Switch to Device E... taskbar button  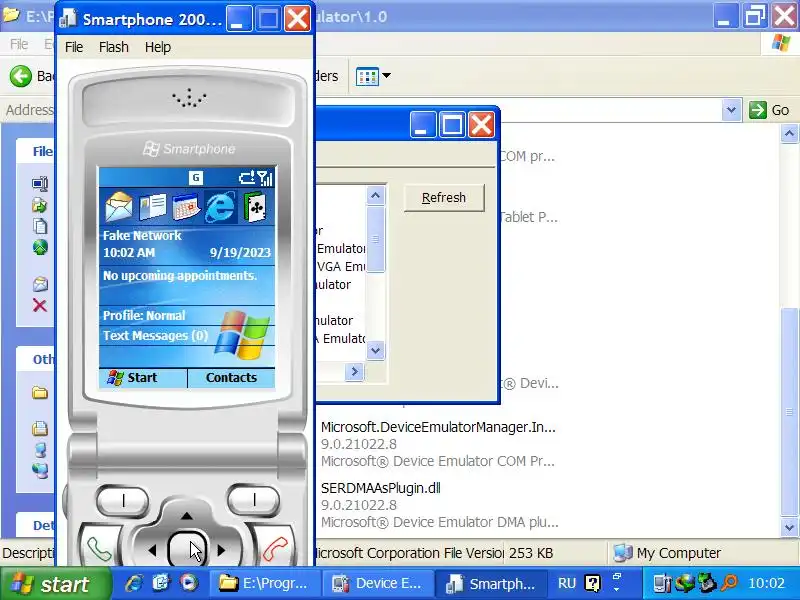click(x=378, y=583)
